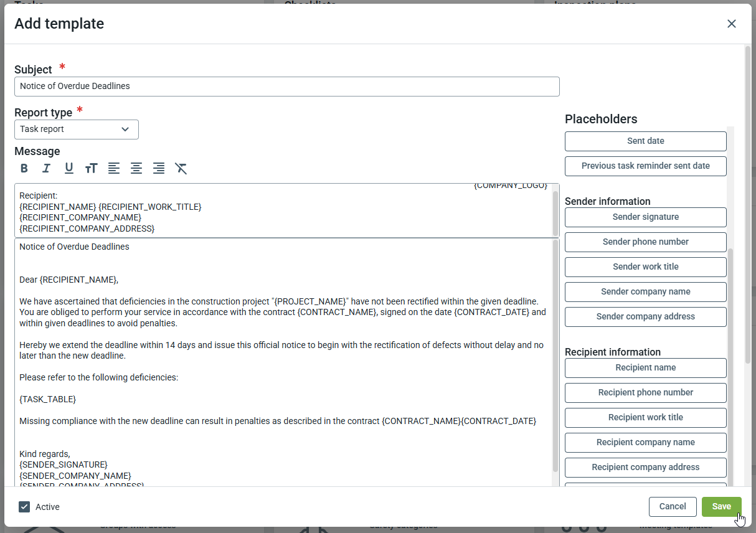Close the Add template dialog
Screen dimensions: 756x533
pos(731,24)
